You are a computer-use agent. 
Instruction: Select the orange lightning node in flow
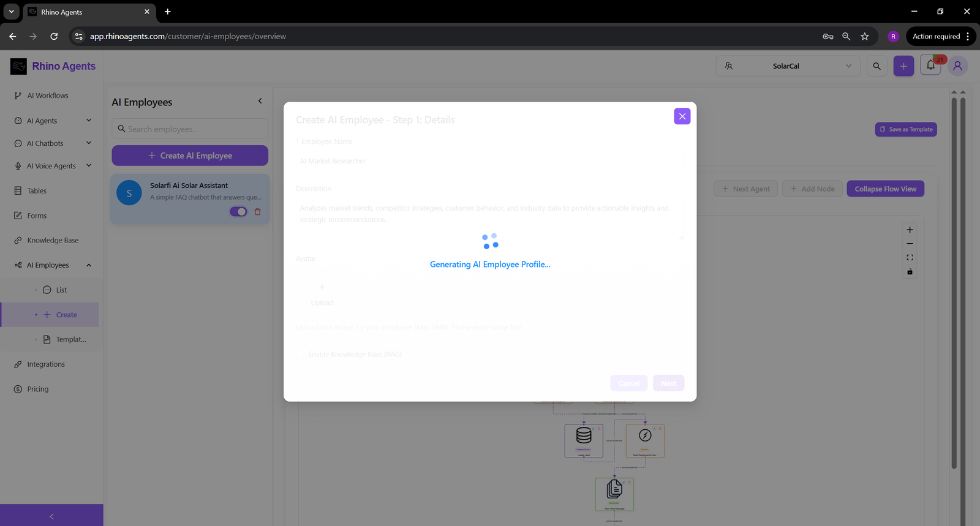(x=645, y=440)
